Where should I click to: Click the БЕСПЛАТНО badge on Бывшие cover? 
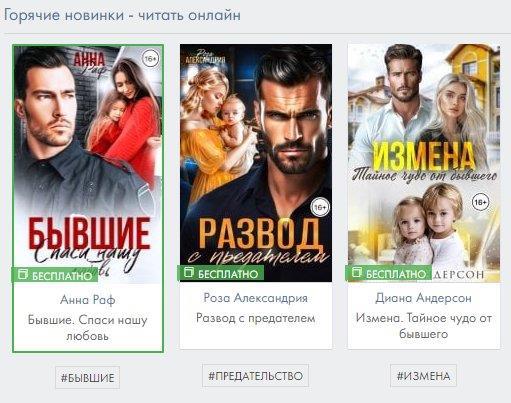(55, 275)
